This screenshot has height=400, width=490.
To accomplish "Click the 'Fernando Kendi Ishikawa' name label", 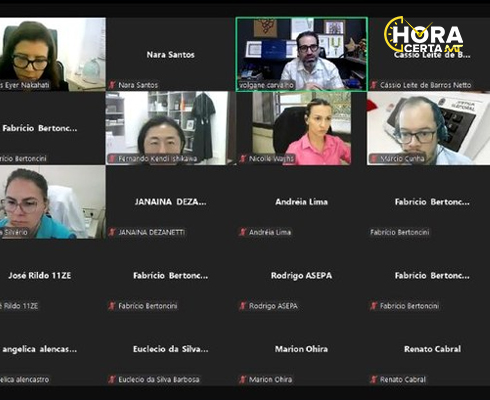I will pyautogui.click(x=158, y=159).
